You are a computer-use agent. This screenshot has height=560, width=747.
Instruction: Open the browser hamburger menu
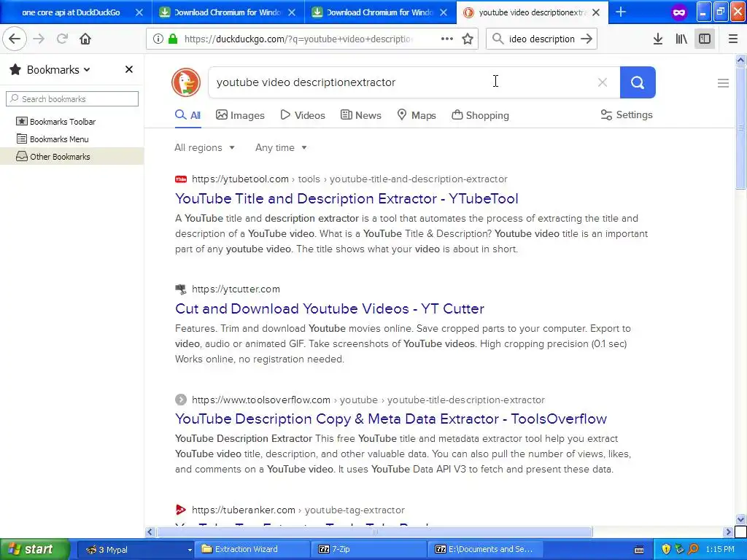coord(733,39)
